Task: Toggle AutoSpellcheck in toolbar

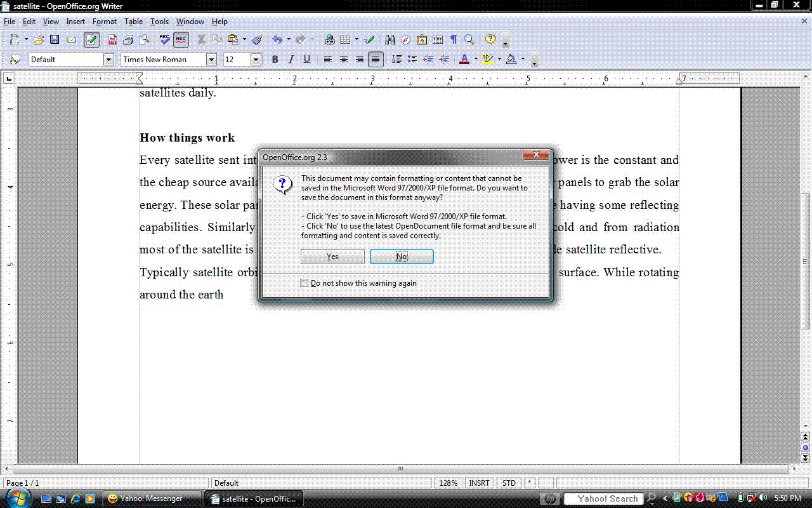Action: tap(181, 39)
